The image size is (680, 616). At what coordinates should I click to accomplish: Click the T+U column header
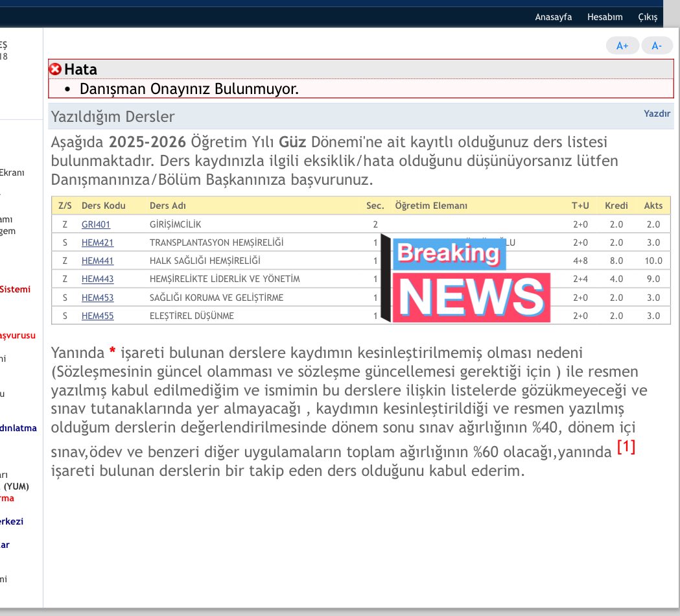(x=580, y=206)
